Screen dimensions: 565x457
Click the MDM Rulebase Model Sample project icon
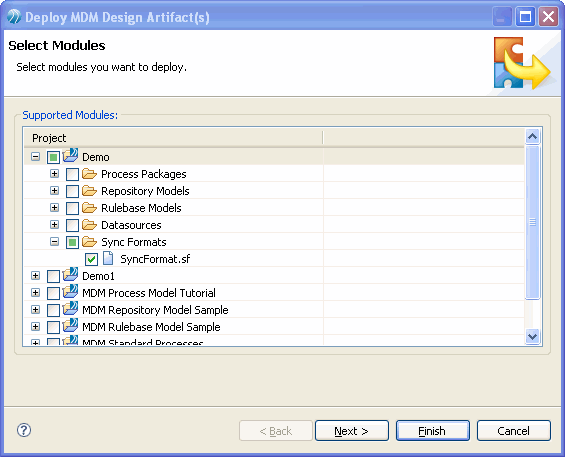(70, 325)
